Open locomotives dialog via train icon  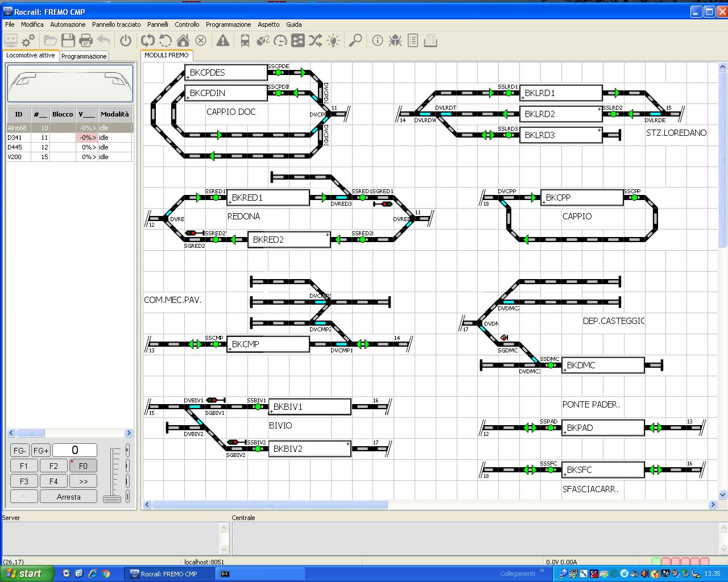(245, 40)
